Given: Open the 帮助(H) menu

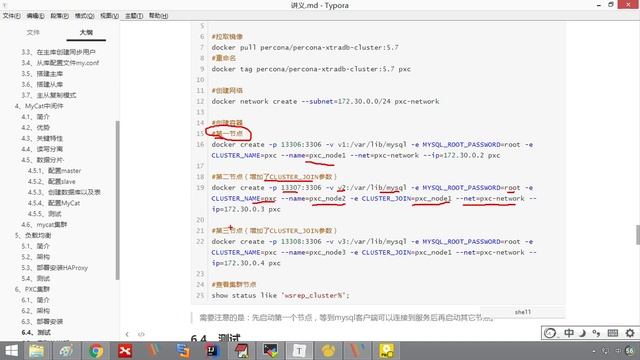Looking at the screenshot, I should [158, 16].
